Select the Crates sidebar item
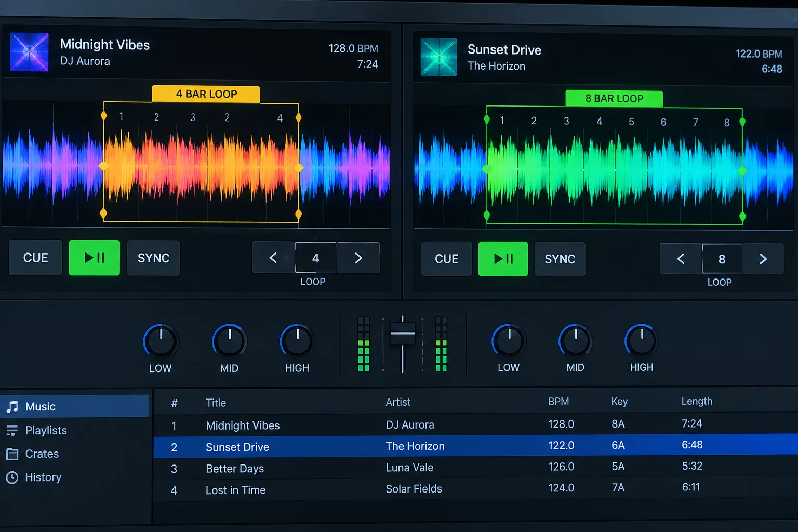Viewport: 798px width, 532px height. [75, 454]
